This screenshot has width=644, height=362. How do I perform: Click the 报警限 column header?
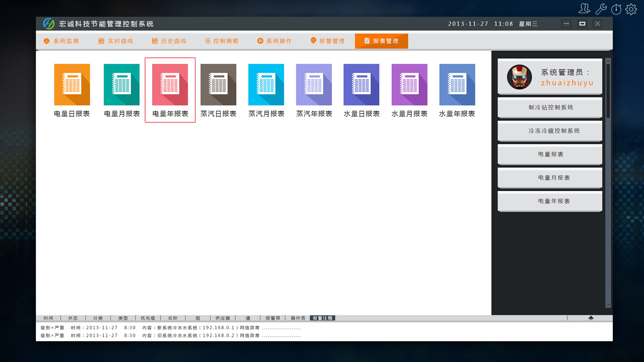click(273, 318)
